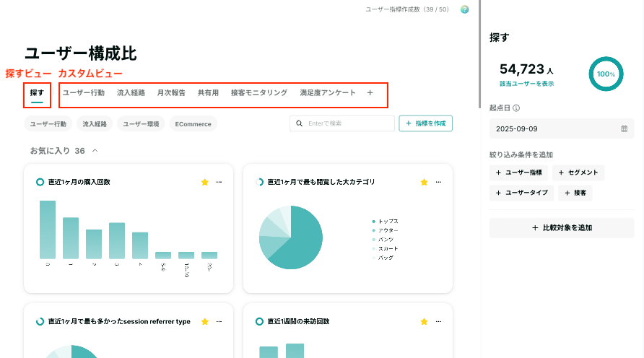Image resolution: width=644 pixels, height=358 pixels.
Task: Add a new custom view with plus icon
Action: 370,93
